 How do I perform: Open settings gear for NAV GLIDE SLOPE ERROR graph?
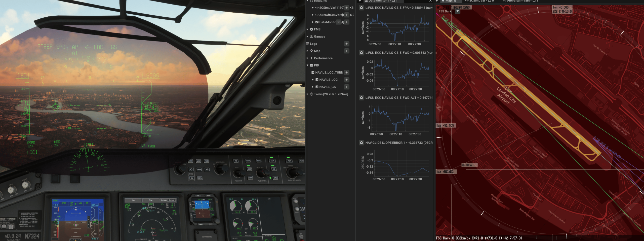tap(361, 143)
